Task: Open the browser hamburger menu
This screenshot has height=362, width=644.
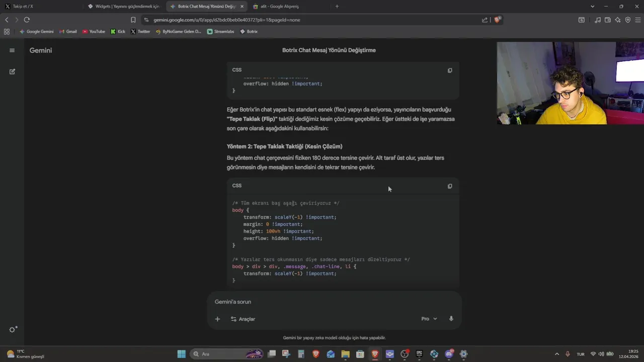Action: [638, 20]
